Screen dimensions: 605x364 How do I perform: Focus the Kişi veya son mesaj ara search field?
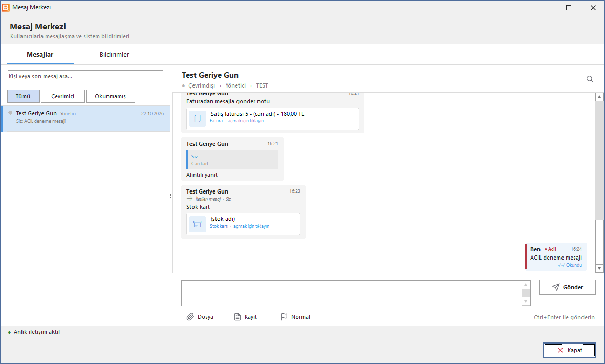click(x=85, y=76)
